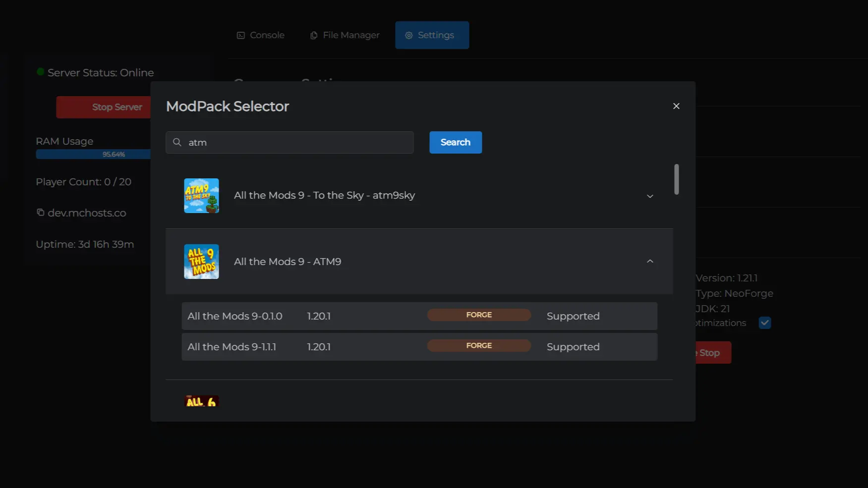The image size is (868, 488).
Task: Collapse the All the Mods 9 - ATM9 entry
Action: coord(650,261)
